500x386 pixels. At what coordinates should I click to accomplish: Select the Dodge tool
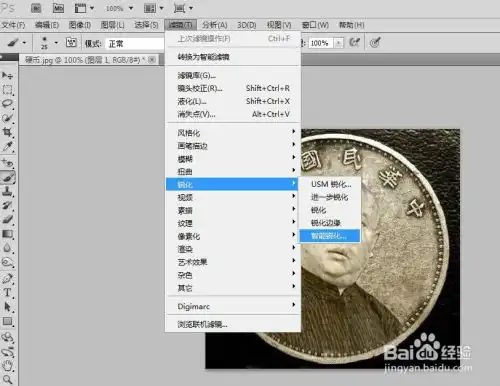click(7, 262)
